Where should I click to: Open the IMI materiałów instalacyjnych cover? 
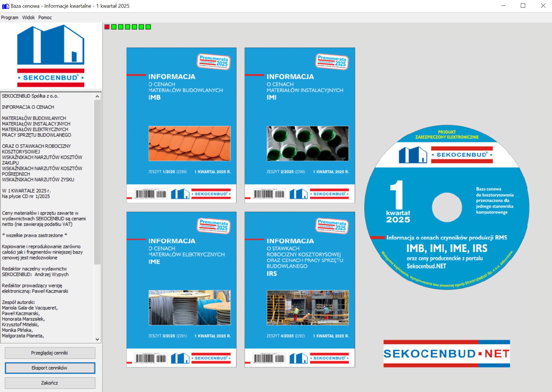(300, 125)
